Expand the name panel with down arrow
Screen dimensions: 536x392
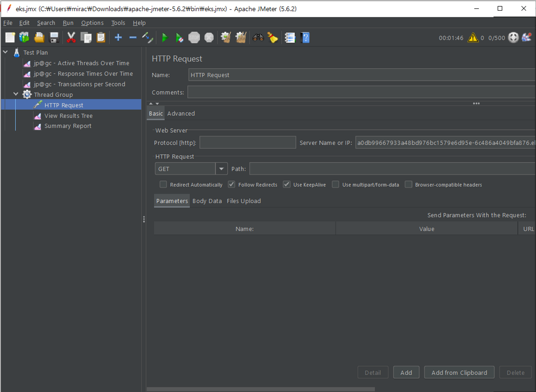(x=157, y=103)
